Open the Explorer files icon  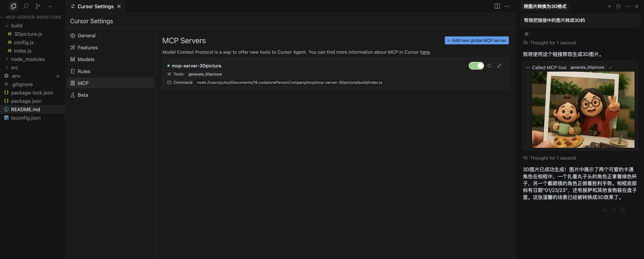click(13, 6)
